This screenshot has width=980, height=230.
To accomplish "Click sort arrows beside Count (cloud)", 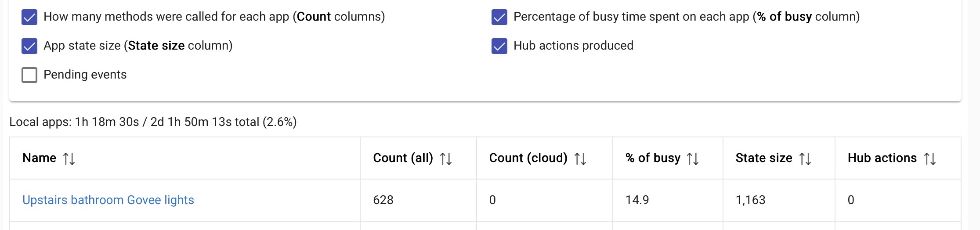I will 580,158.
